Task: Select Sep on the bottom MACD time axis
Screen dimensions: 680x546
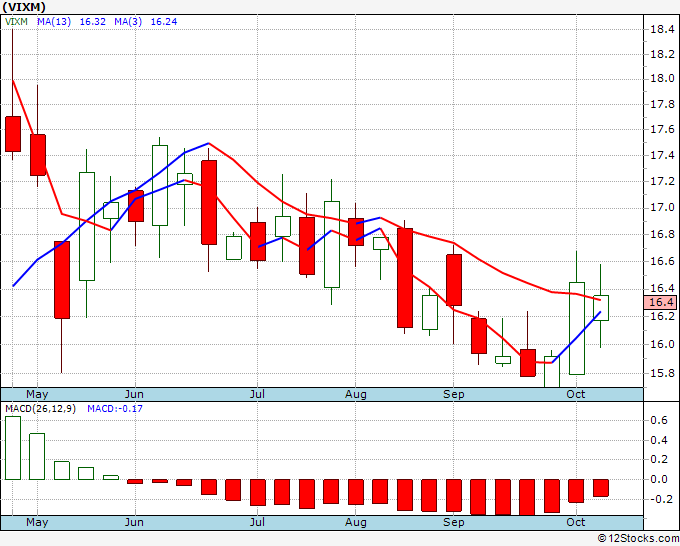Action: coord(454,522)
